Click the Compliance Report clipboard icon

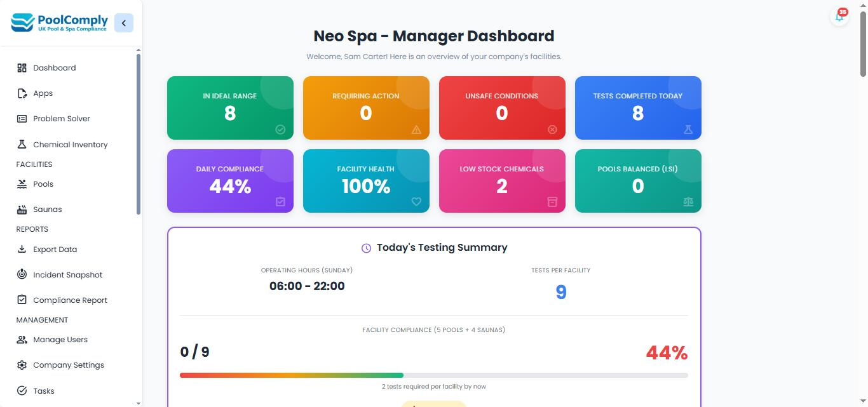click(22, 300)
